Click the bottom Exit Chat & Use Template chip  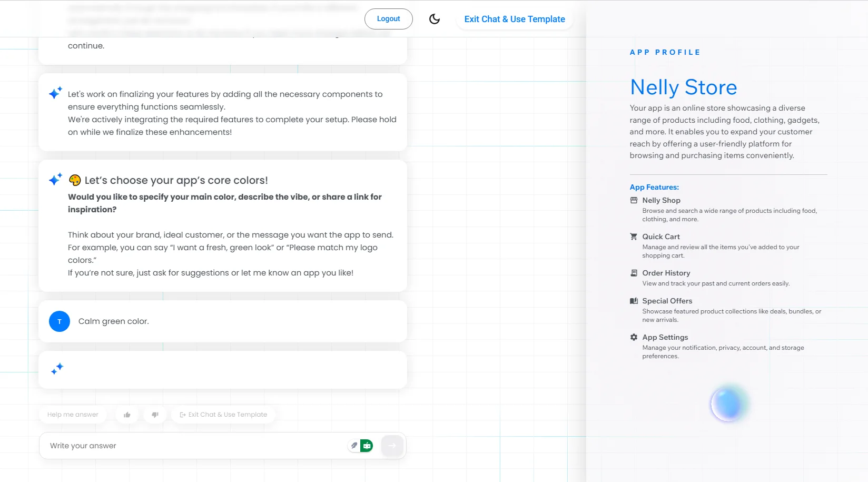(x=223, y=415)
